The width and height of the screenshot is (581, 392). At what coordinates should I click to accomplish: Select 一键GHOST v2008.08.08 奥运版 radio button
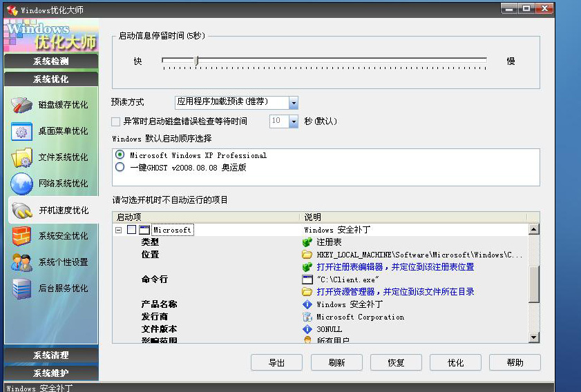[x=120, y=167]
